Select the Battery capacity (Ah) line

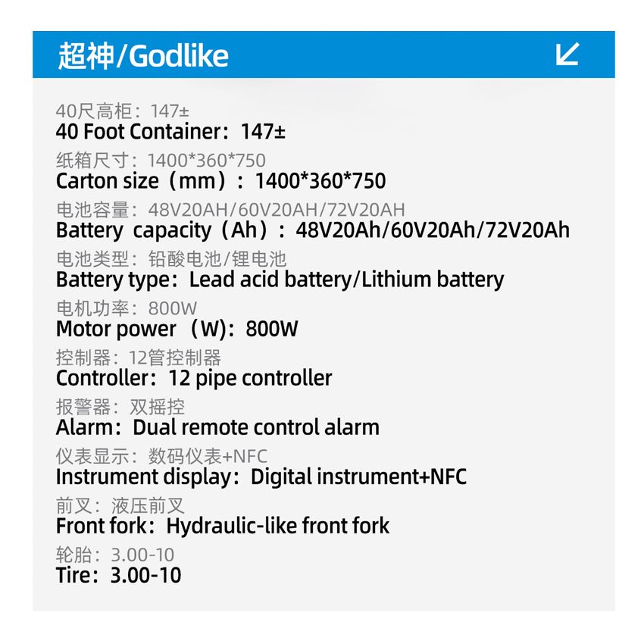click(312, 230)
